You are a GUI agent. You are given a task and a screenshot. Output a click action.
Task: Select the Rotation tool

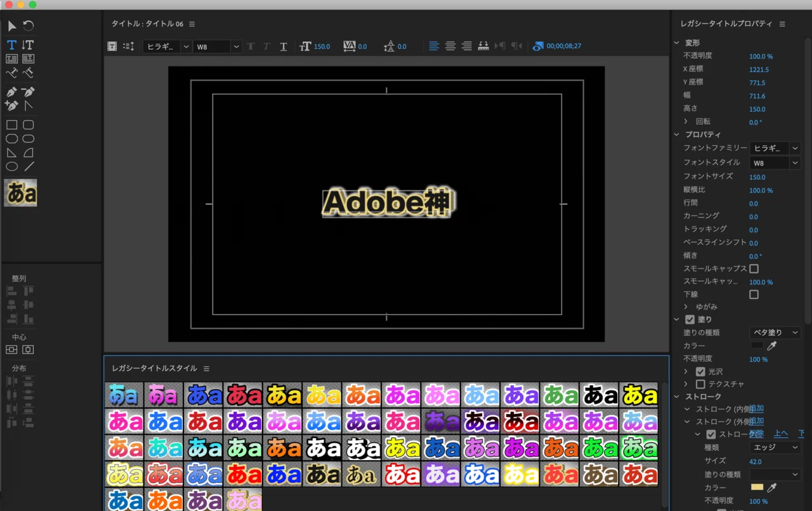click(29, 26)
